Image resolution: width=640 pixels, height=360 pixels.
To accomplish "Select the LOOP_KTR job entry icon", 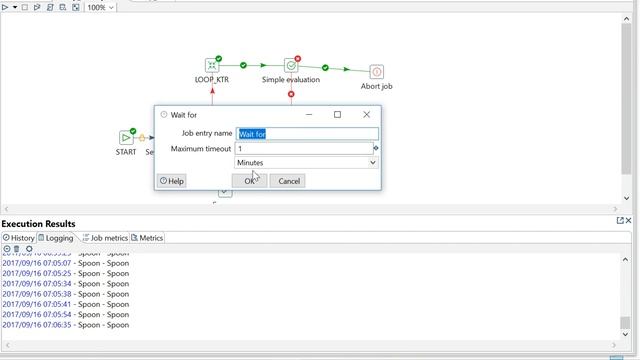I will coord(212,65).
